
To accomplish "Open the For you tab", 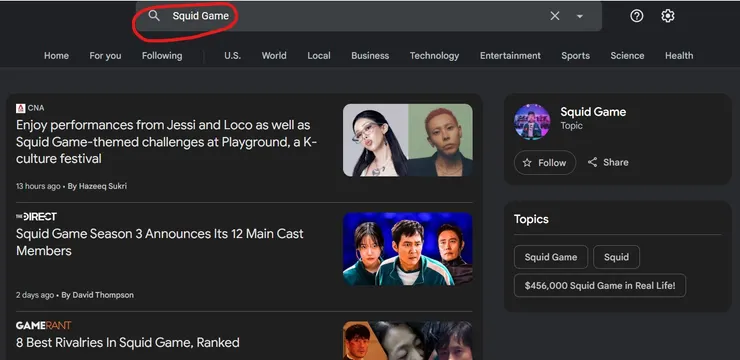I will click(x=105, y=56).
